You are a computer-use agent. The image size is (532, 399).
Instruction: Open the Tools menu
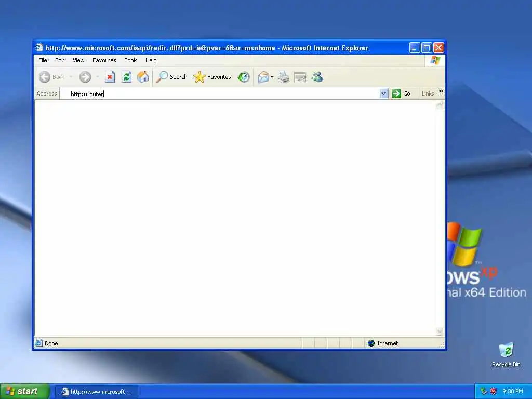(130, 60)
